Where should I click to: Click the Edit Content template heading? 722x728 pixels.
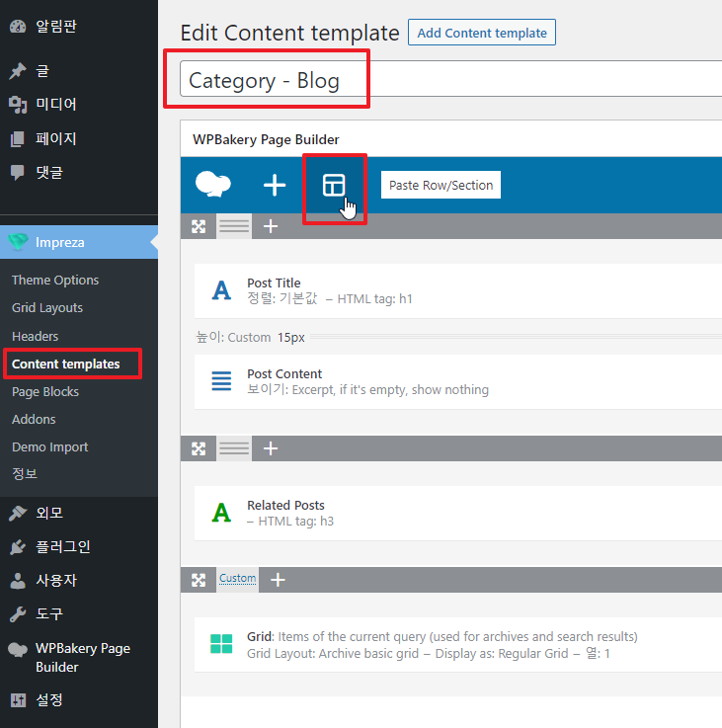click(x=289, y=33)
